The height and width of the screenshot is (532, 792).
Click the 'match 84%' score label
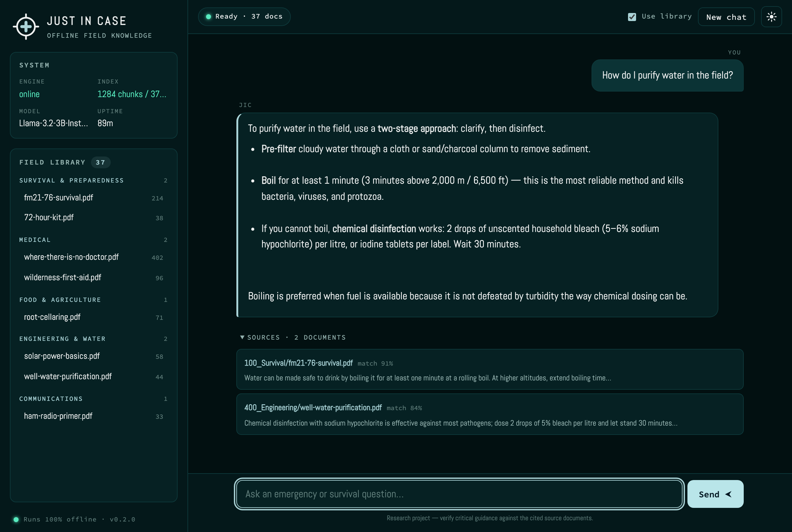point(404,408)
